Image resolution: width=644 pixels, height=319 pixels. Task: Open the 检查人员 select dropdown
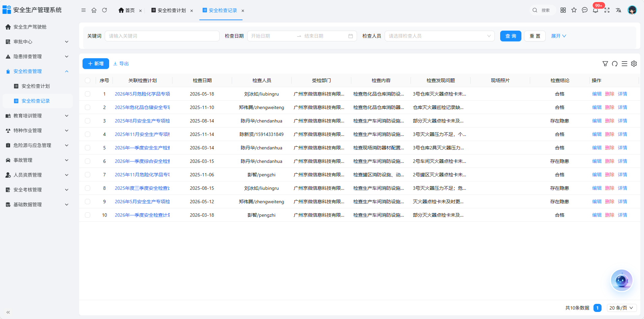point(440,36)
